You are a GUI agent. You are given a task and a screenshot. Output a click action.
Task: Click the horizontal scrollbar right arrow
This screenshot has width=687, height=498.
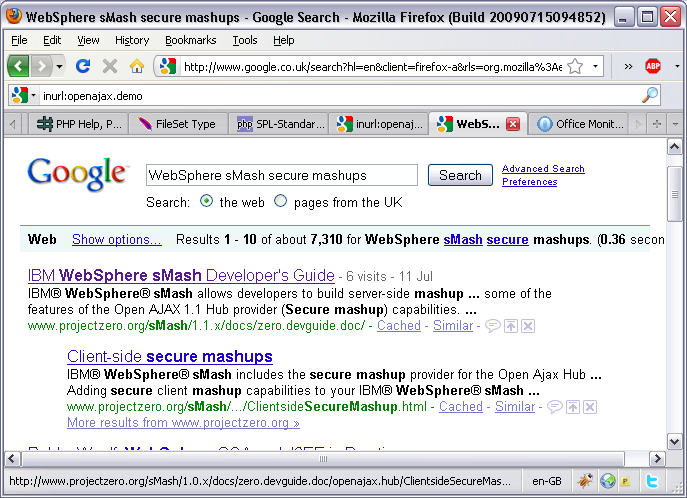point(657,459)
